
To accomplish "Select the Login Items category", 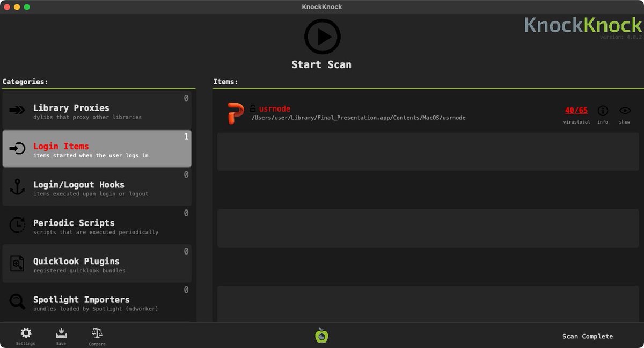I will tap(97, 149).
